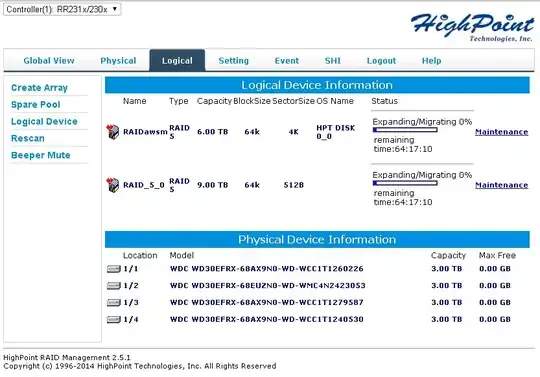Image resolution: width=540 pixels, height=377 pixels.
Task: Click the Status column header
Action: tap(384, 101)
